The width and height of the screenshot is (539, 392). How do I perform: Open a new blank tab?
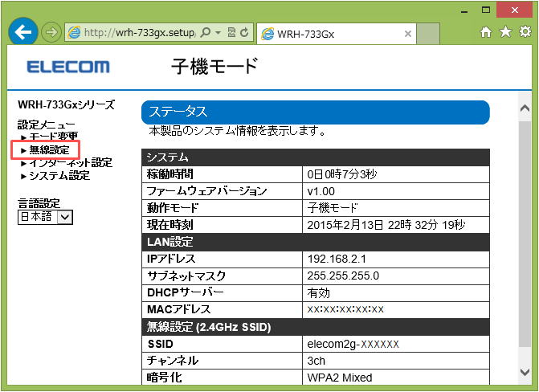tap(428, 34)
